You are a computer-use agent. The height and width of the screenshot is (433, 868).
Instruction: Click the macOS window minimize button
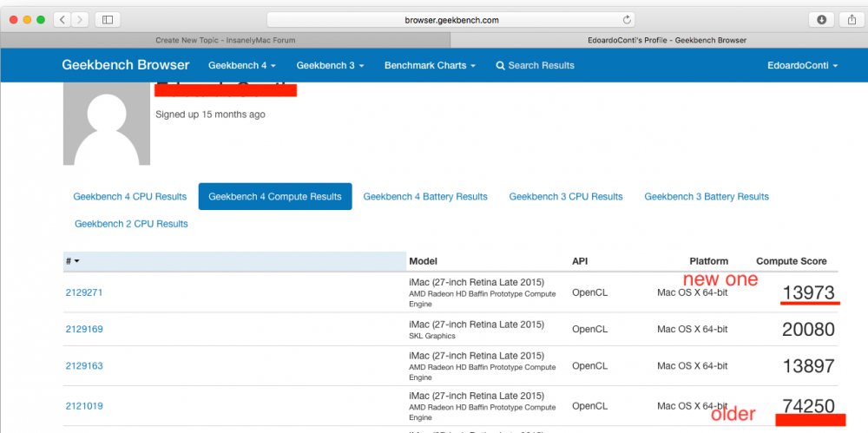pyautogui.click(x=27, y=20)
